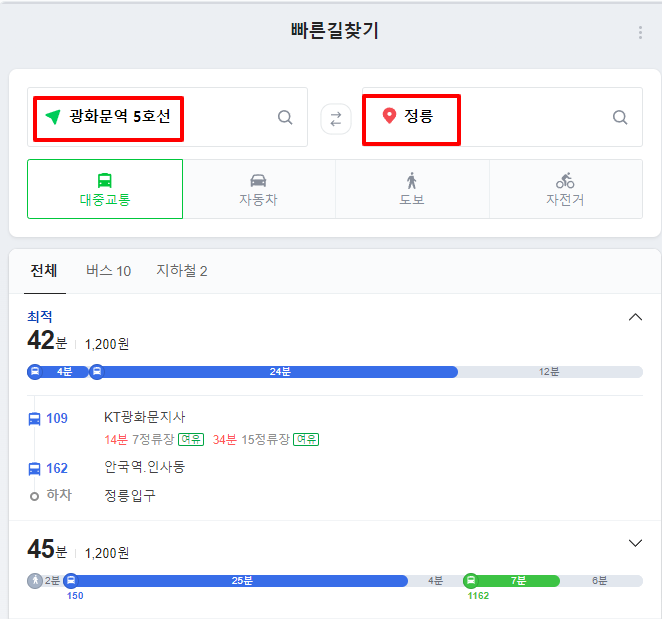This screenshot has height=619, width=662.
Task: Click the bicycle icon
Action: (x=565, y=180)
